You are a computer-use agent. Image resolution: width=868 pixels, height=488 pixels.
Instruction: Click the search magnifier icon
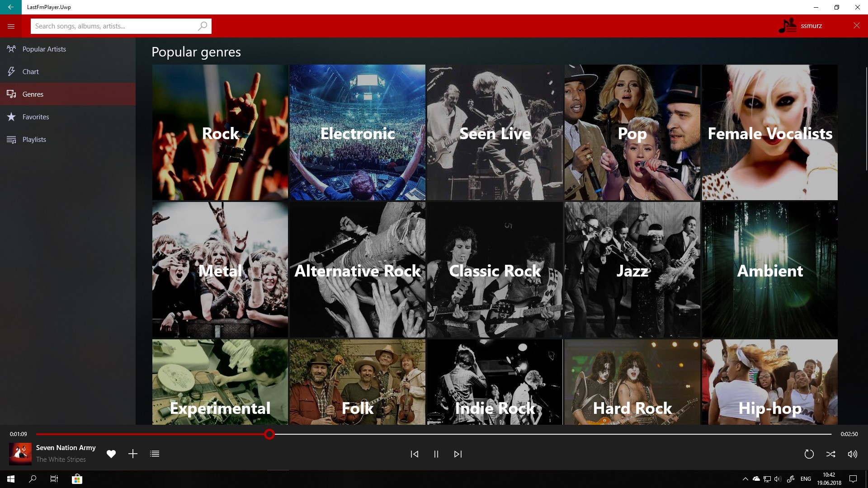[x=203, y=26]
